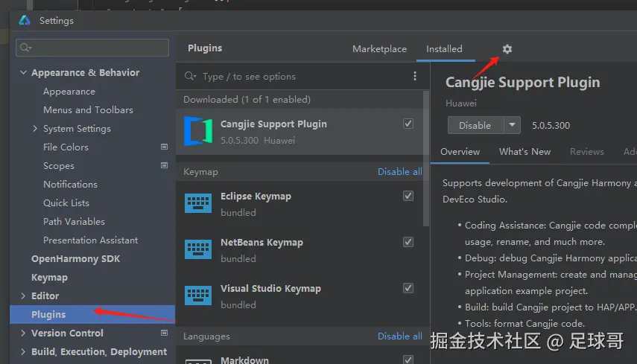
Task: Select the NetBeans Keymap plugin icon
Action: (198, 250)
